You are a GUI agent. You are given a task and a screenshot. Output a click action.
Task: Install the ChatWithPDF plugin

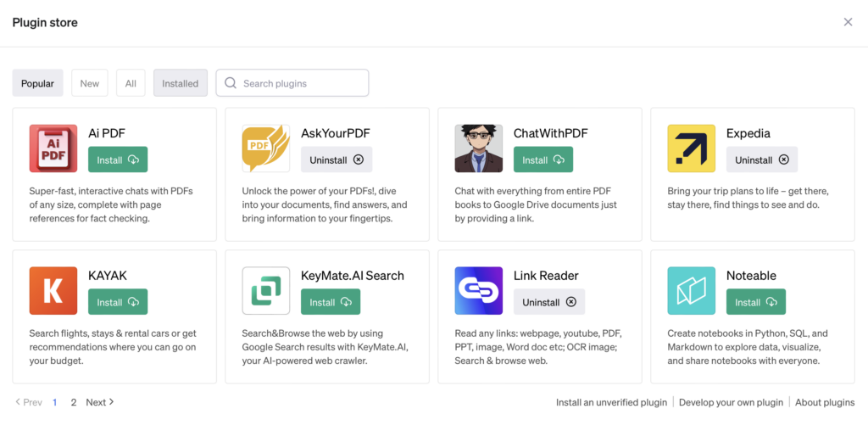tap(543, 160)
